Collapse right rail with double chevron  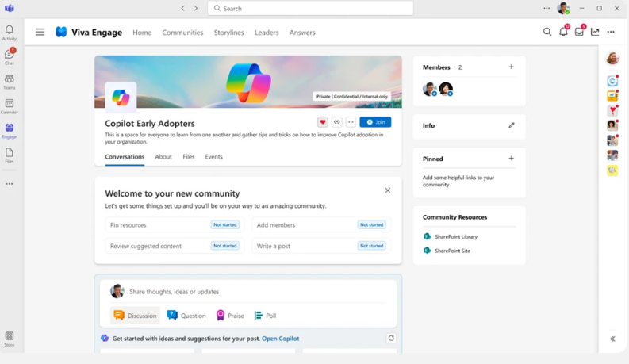point(612,339)
